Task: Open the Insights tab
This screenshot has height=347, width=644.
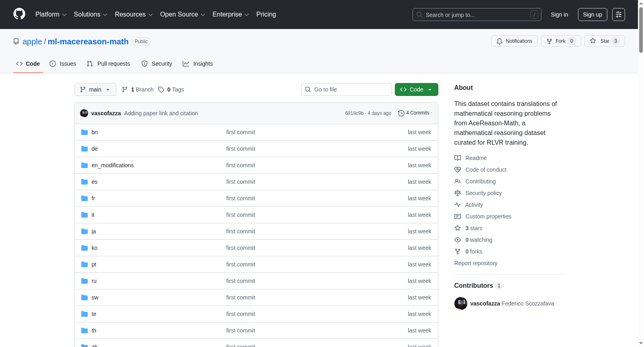Action: tap(198, 64)
